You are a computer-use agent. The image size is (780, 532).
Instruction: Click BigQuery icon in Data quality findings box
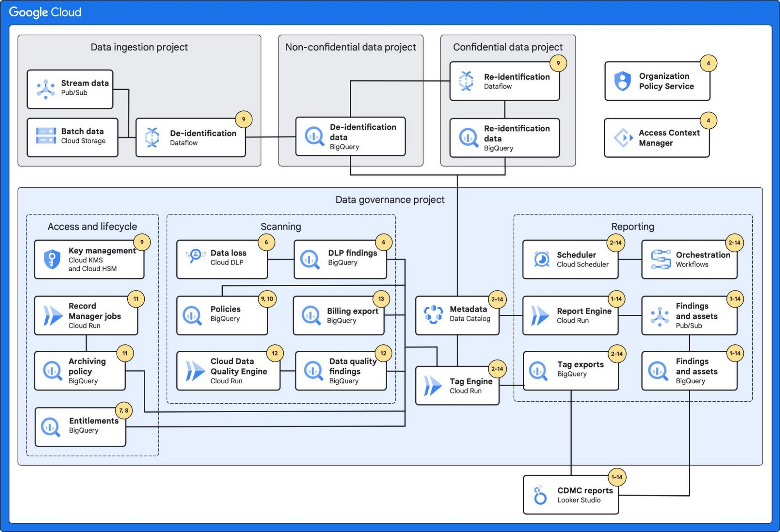[314, 371]
